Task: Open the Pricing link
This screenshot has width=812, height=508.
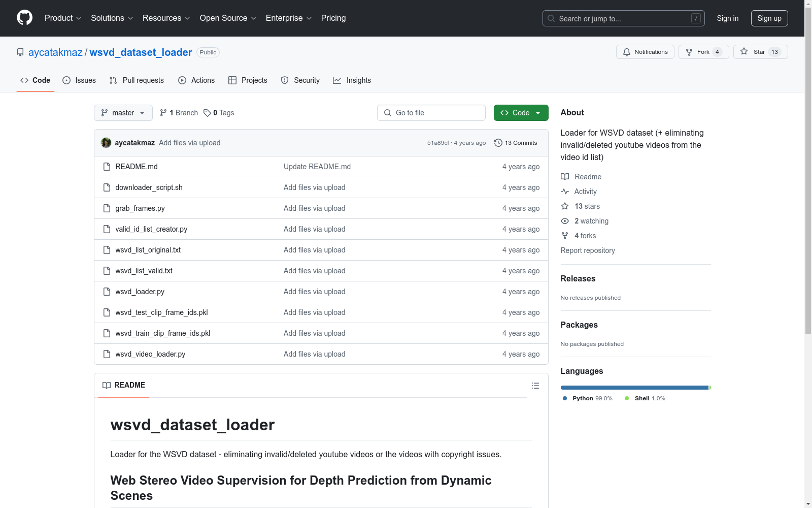Action: 333,18
